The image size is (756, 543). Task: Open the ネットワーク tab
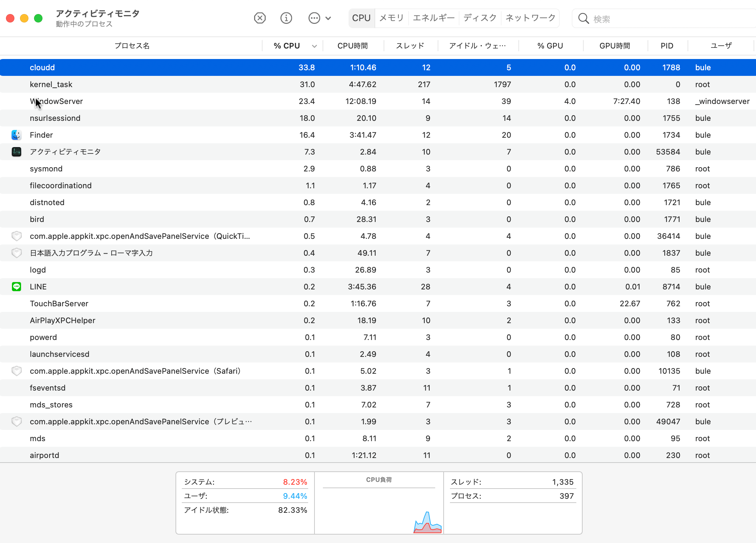coord(530,18)
